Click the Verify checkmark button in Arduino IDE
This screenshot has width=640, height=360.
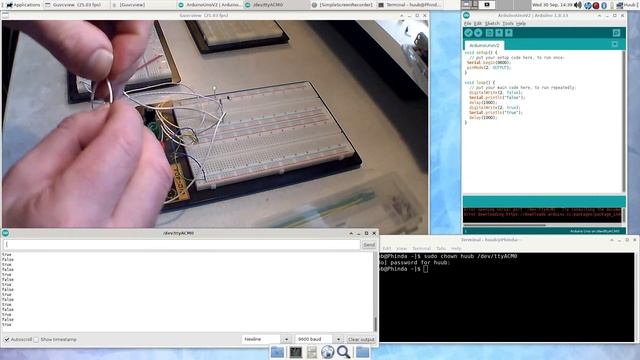(x=469, y=33)
